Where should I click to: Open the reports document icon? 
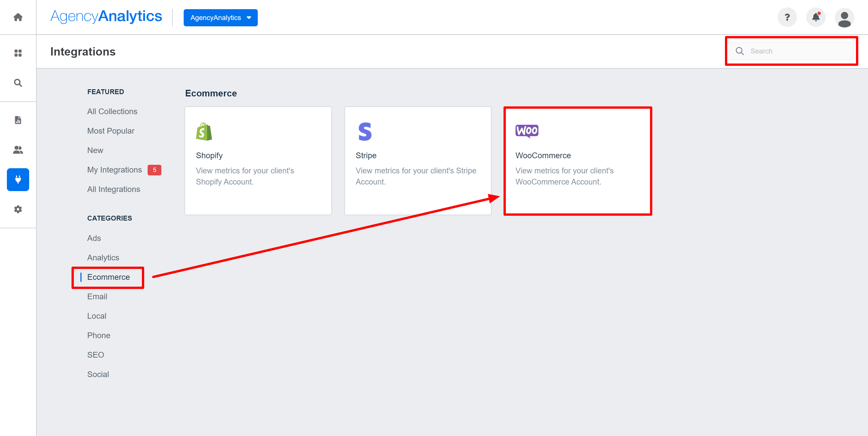pos(18,120)
